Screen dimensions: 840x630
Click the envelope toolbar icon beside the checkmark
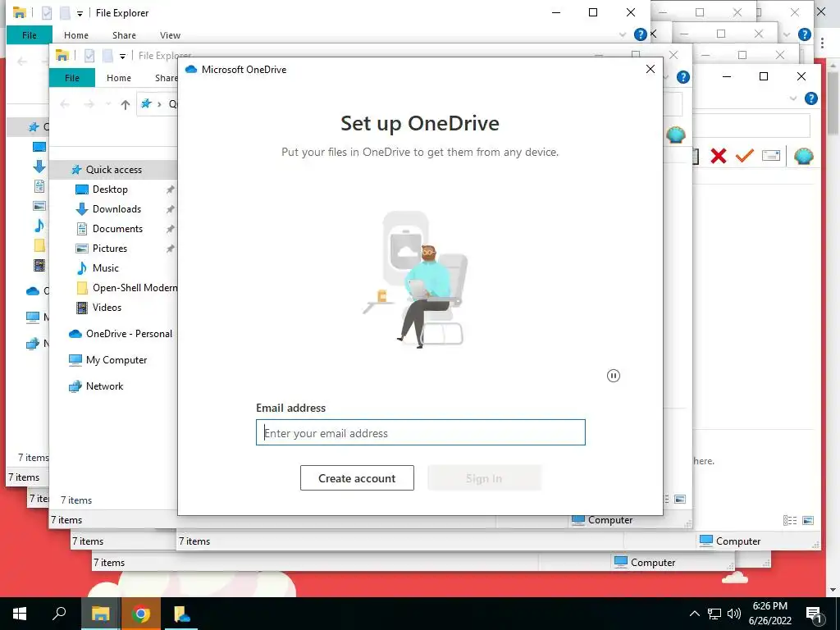point(770,156)
